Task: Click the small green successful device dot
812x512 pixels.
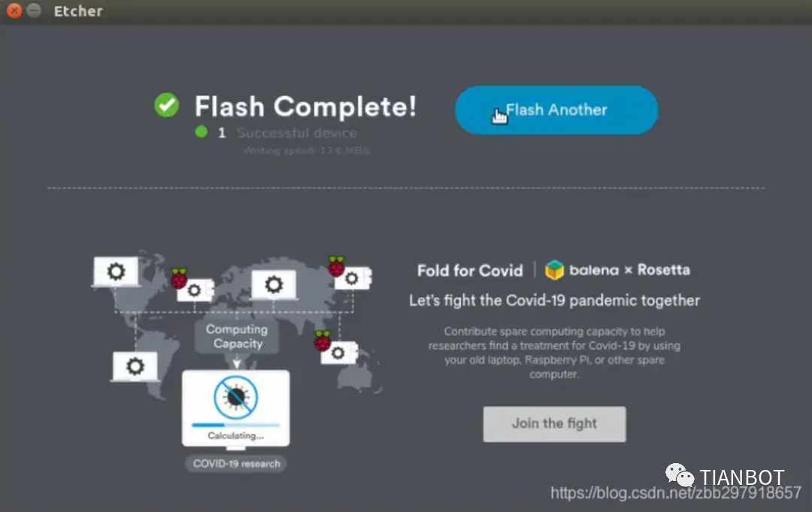Action: point(201,132)
